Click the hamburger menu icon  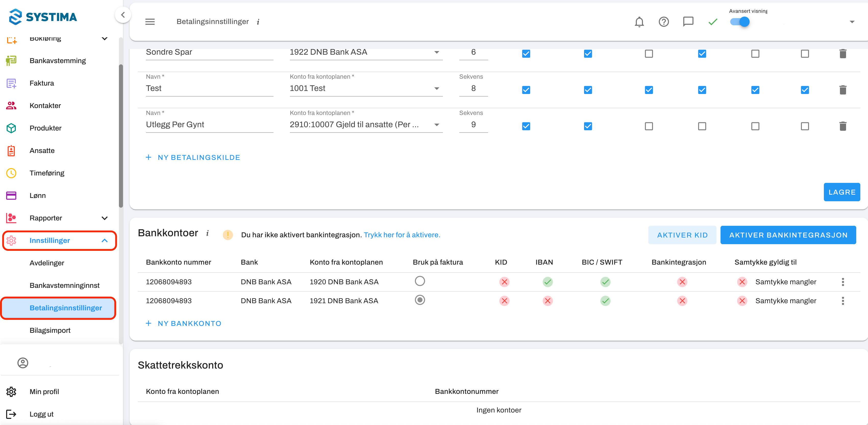tap(150, 22)
